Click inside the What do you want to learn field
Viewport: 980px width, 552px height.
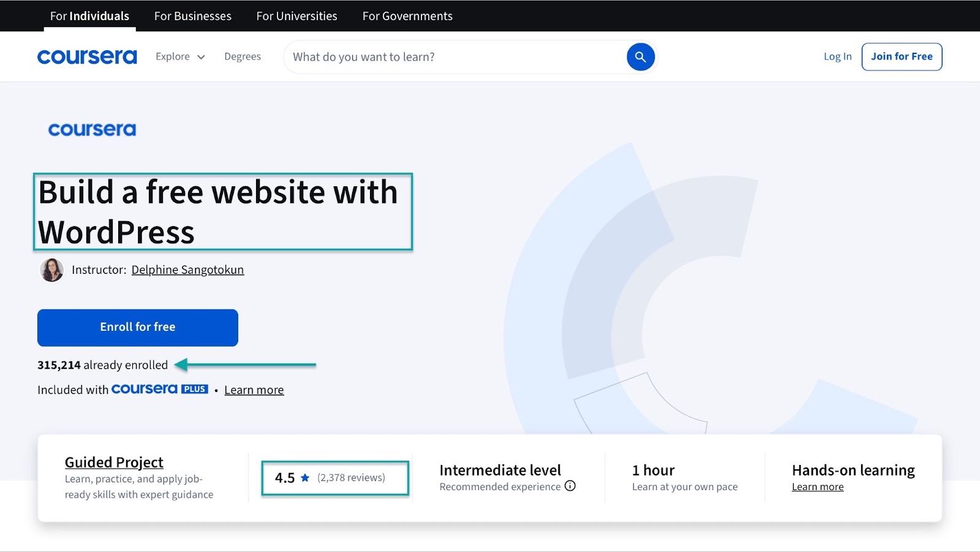tap(429, 56)
